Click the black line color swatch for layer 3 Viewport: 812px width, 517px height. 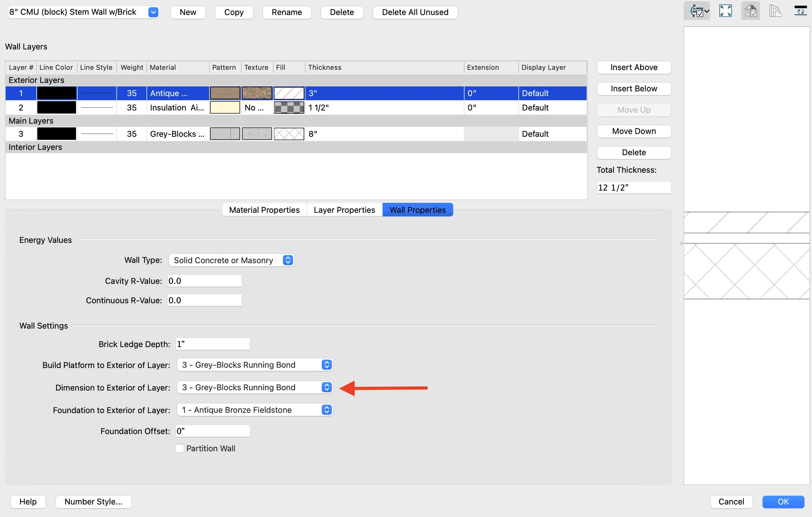pyautogui.click(x=56, y=134)
